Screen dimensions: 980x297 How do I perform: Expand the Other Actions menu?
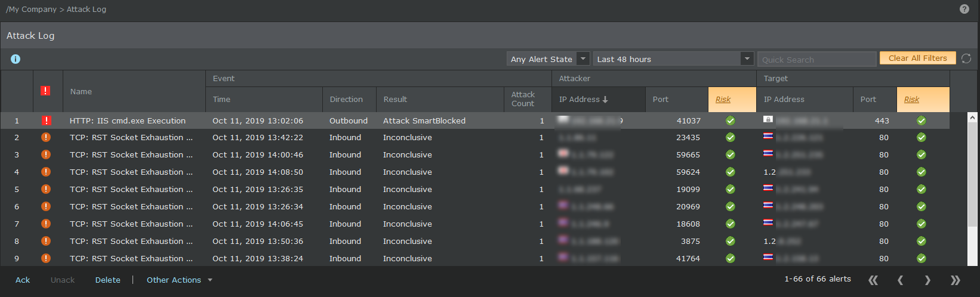click(x=179, y=280)
